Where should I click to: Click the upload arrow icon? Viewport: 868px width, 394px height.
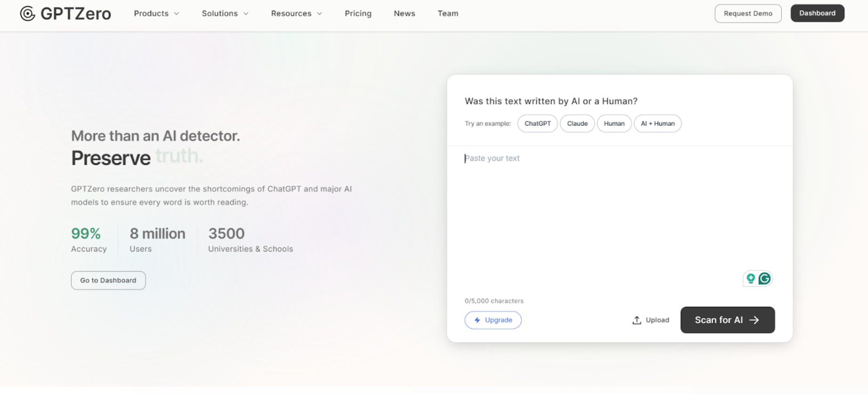637,320
